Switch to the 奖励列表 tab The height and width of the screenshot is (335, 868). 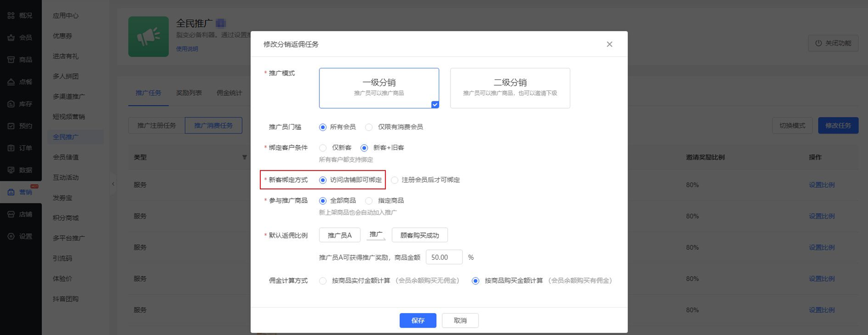pyautogui.click(x=189, y=93)
